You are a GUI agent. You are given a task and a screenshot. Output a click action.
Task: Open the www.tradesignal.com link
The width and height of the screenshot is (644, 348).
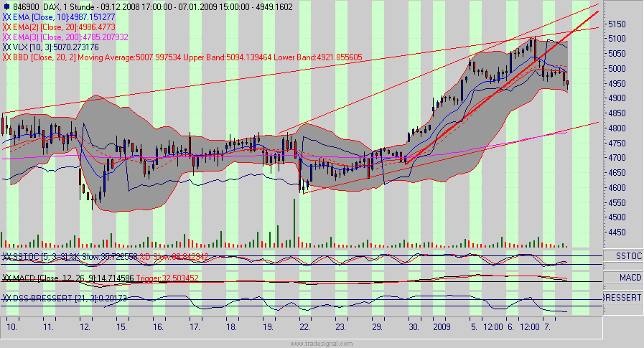point(322,343)
